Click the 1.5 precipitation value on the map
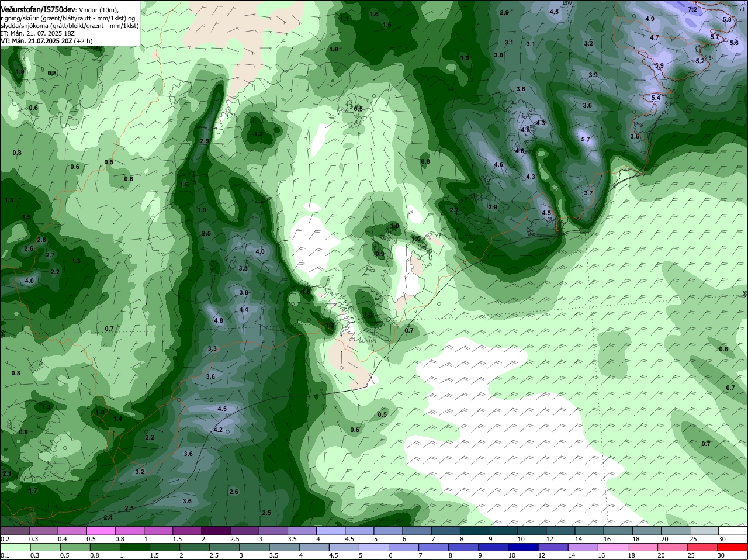 tap(27, 217)
